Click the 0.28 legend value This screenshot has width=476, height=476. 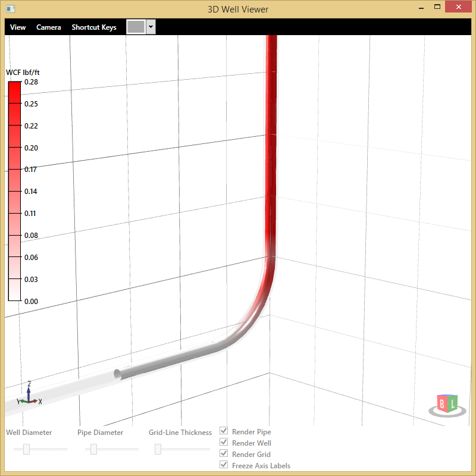click(x=31, y=82)
